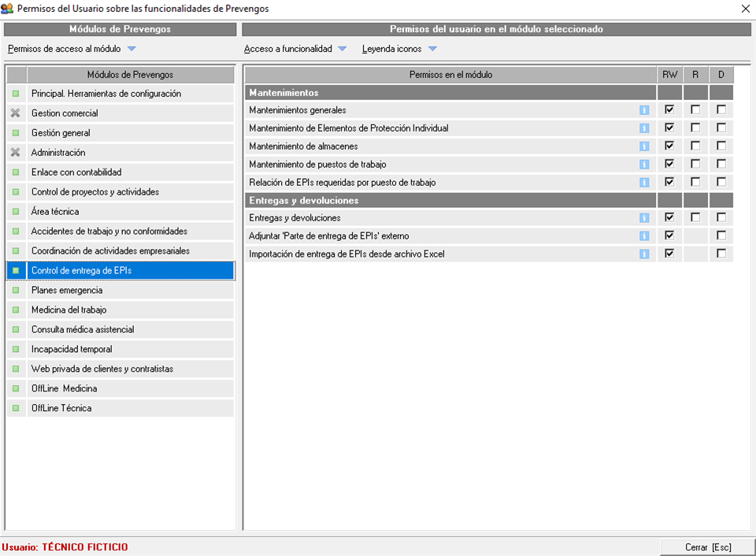Click green status icon beside Medicina del trabajo
The height and width of the screenshot is (556, 756).
tap(16, 310)
